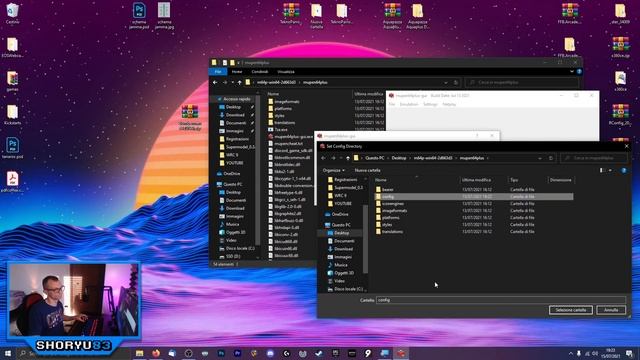Click the Dimensione column header in the dialog
Viewport: 640px width, 360px height.
point(560,180)
